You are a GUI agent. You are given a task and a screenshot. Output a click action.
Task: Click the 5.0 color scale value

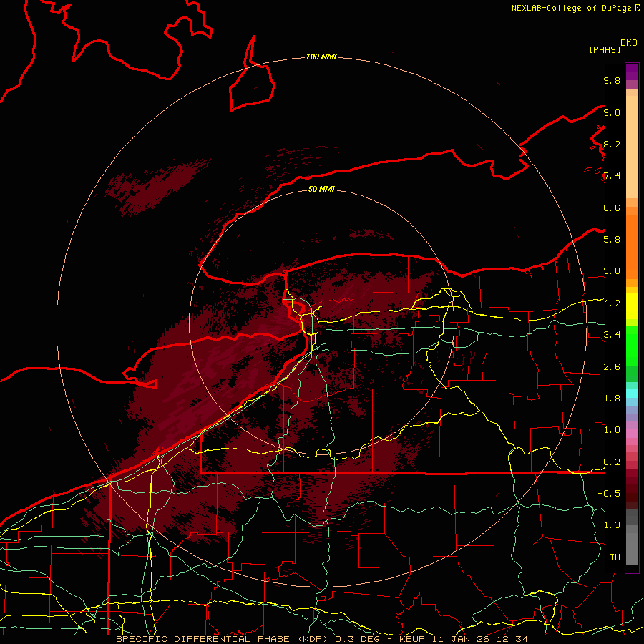[x=612, y=271]
